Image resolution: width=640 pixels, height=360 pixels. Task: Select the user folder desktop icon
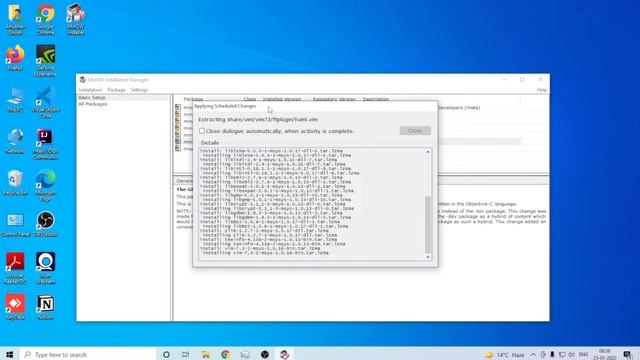pyautogui.click(x=15, y=19)
